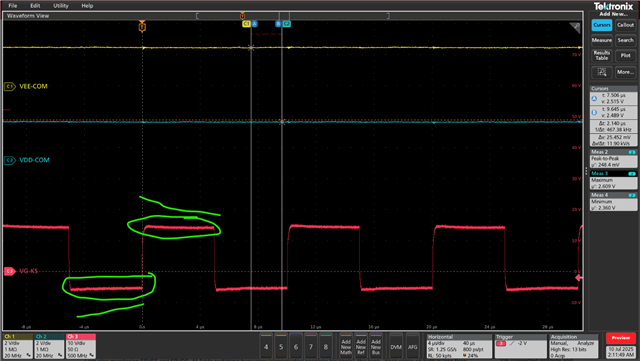Select cursor A handle at top
The height and width of the screenshot is (361, 640).
click(254, 24)
